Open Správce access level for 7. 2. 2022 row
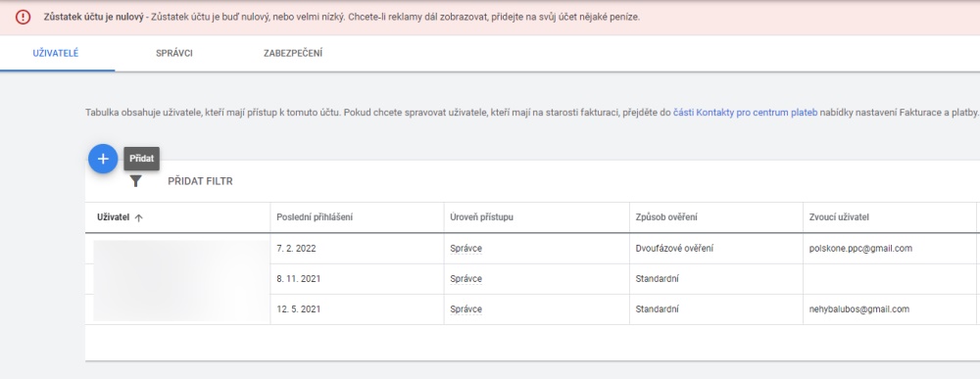This screenshot has height=379, width=980. (x=465, y=249)
